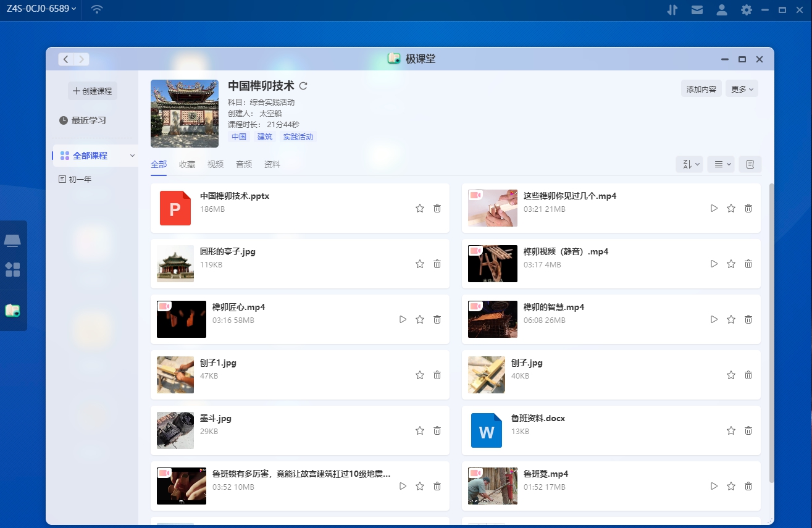Viewport: 812px width, 528px height.
Task: Switch to the 音频 tab
Action: (x=243, y=164)
